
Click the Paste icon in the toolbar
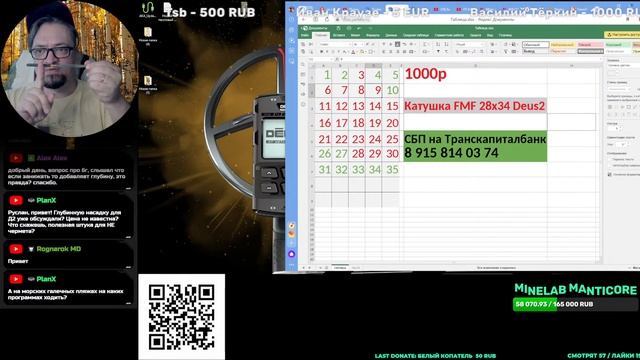[303, 51]
